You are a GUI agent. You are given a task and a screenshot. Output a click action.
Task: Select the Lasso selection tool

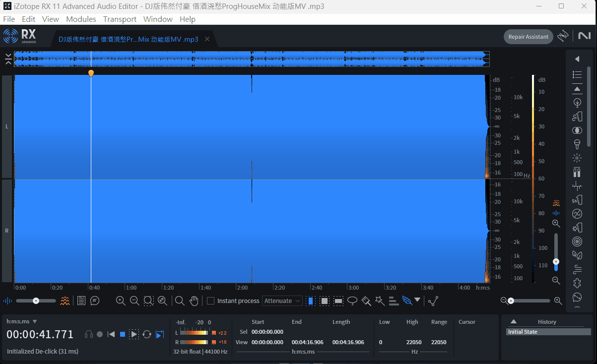pos(352,301)
